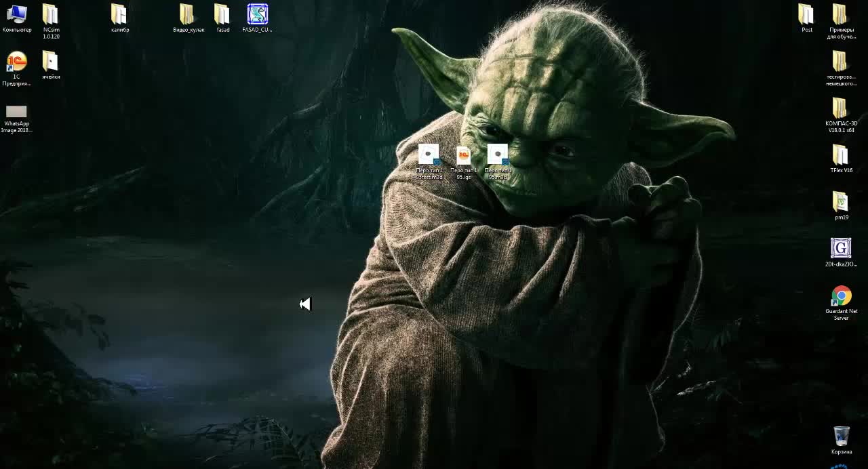Select the Компьютер desktop icon
Screen dimensions: 868x469
(x=17, y=19)
